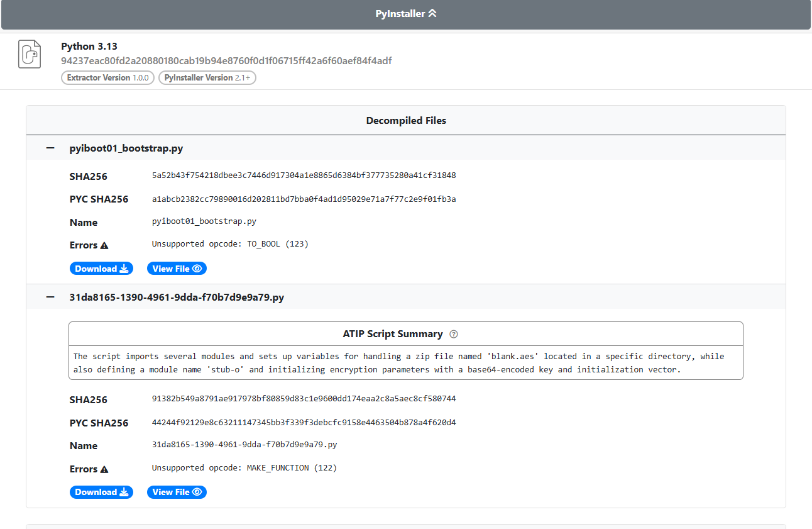812x529 pixels.
Task: Click the eye icon on bootstrap View File button
Action: pos(198,268)
